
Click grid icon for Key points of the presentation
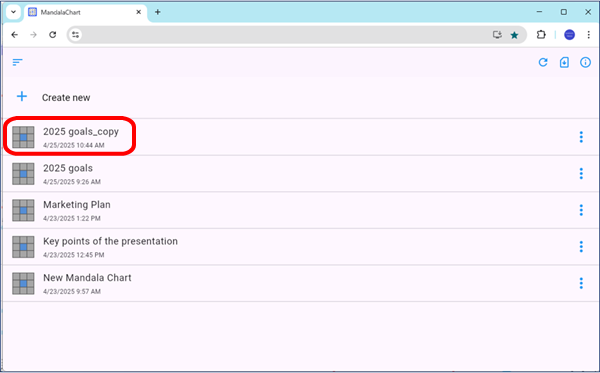point(23,247)
